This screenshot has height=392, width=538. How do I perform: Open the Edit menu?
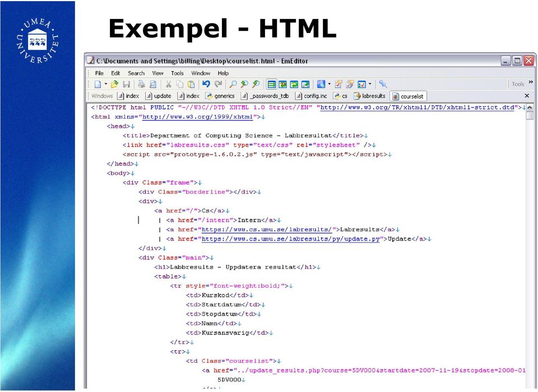115,73
